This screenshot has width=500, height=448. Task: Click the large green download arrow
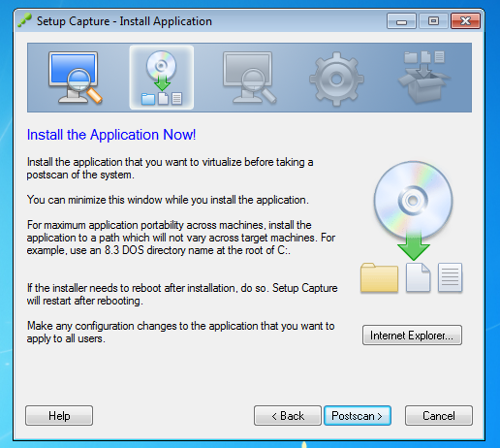point(414,246)
